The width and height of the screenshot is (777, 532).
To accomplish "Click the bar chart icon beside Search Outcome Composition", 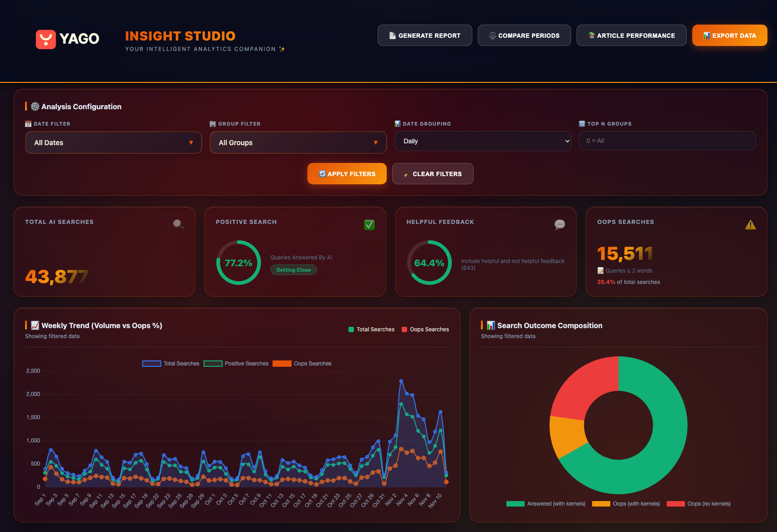I will [x=491, y=325].
